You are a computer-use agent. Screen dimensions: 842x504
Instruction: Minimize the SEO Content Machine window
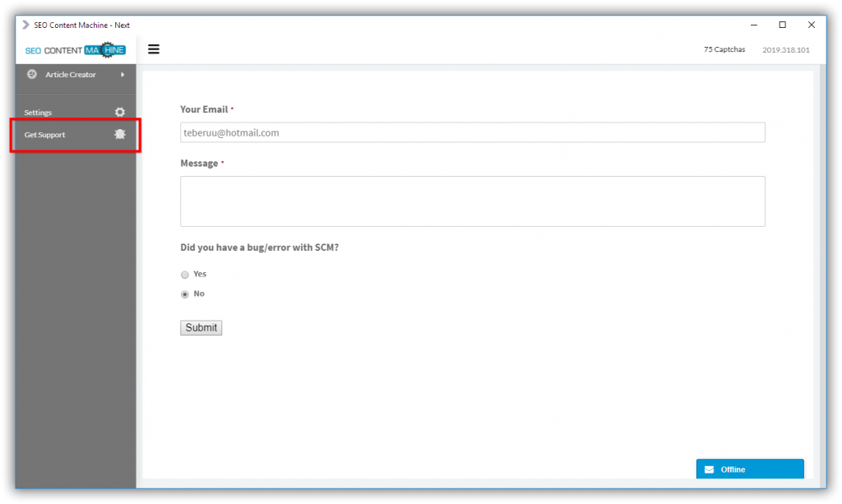pos(754,25)
